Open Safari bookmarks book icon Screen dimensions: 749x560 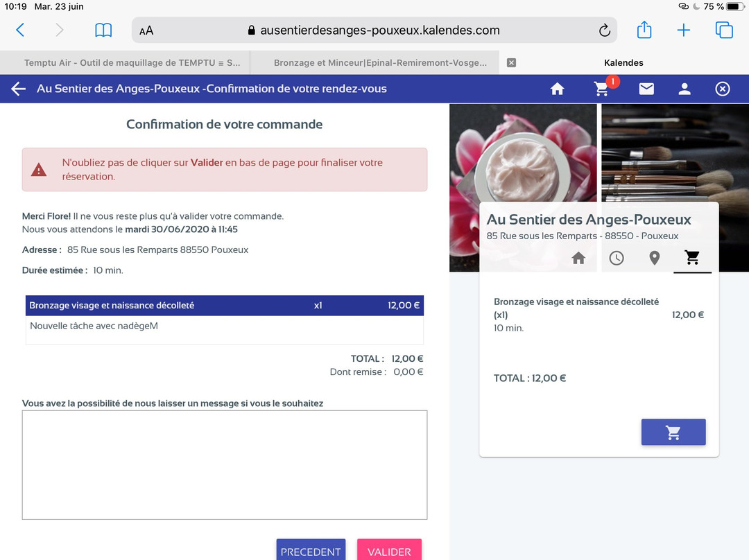tap(103, 30)
